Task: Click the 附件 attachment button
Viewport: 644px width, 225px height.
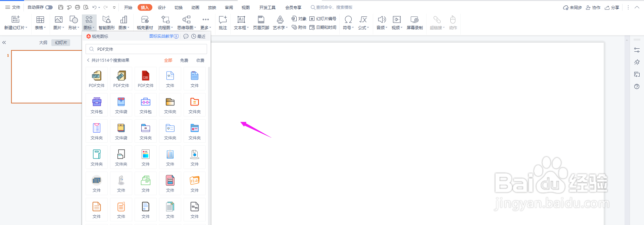Action: tap(299, 28)
